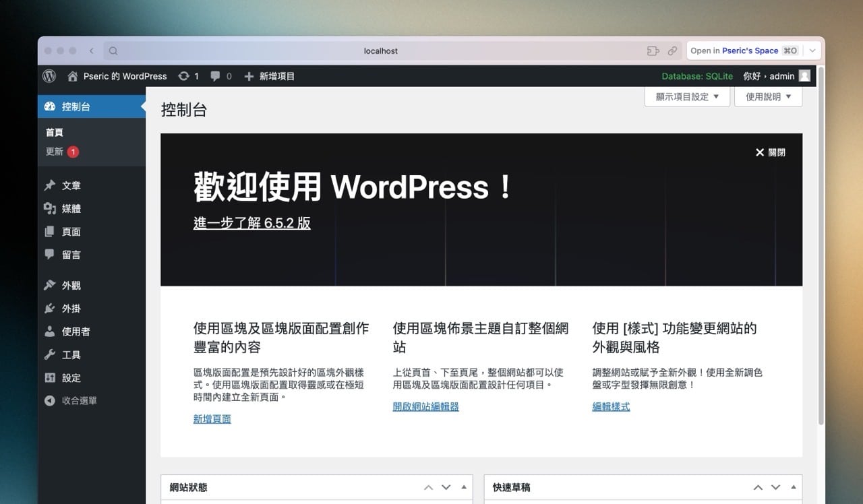This screenshot has width=863, height=504.
Task: Click 編輯樣式 link
Action: click(612, 406)
